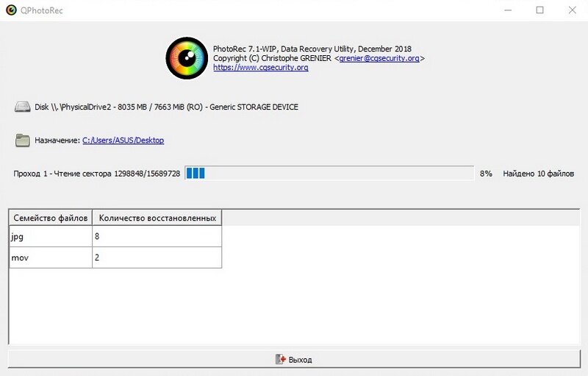Click the destination folder icon
This screenshot has height=376, width=588.
coord(23,141)
